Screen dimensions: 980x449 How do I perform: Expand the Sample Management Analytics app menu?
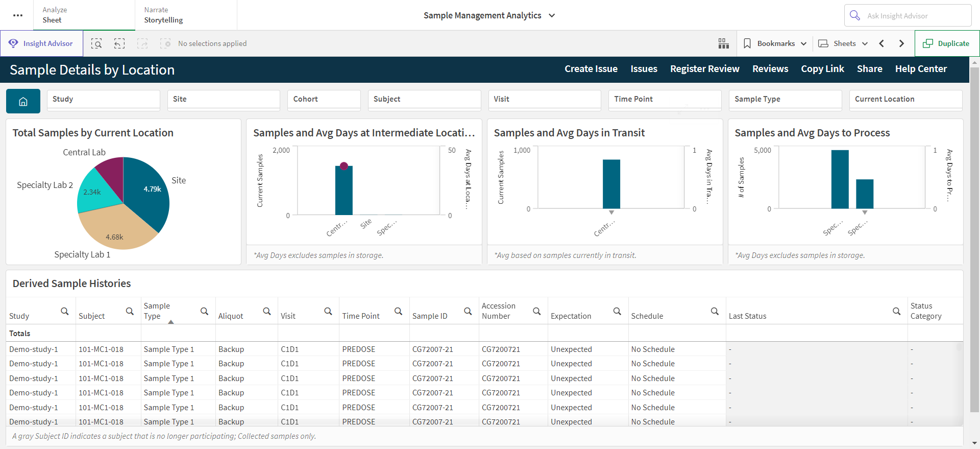click(x=489, y=15)
